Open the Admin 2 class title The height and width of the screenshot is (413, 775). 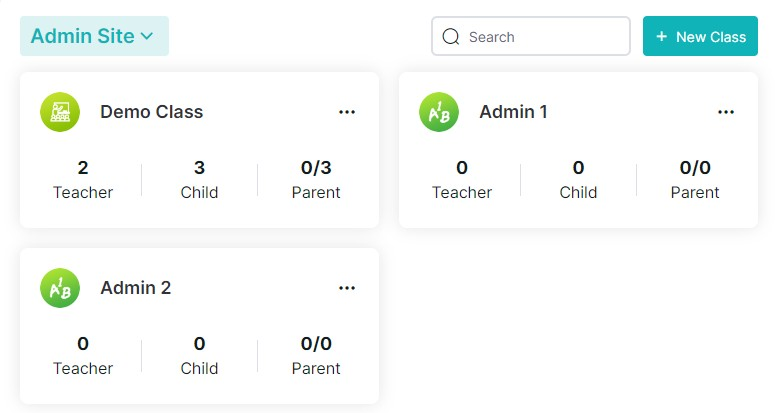pos(135,288)
